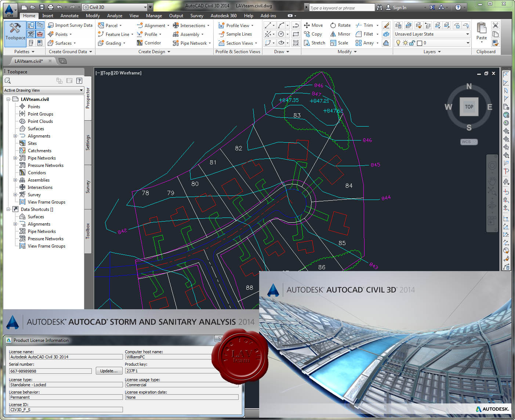Click the TOP face of the ViewCube
This screenshot has height=420, width=515.
469,107
